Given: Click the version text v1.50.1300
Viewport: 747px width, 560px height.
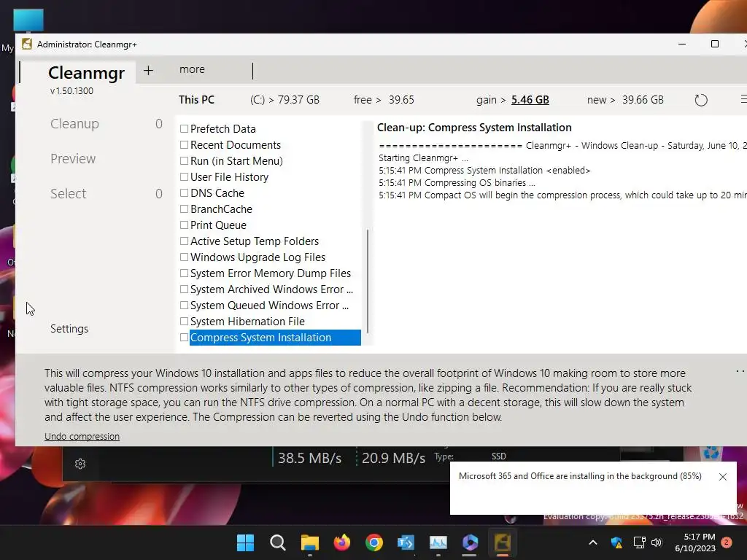Looking at the screenshot, I should [71, 91].
